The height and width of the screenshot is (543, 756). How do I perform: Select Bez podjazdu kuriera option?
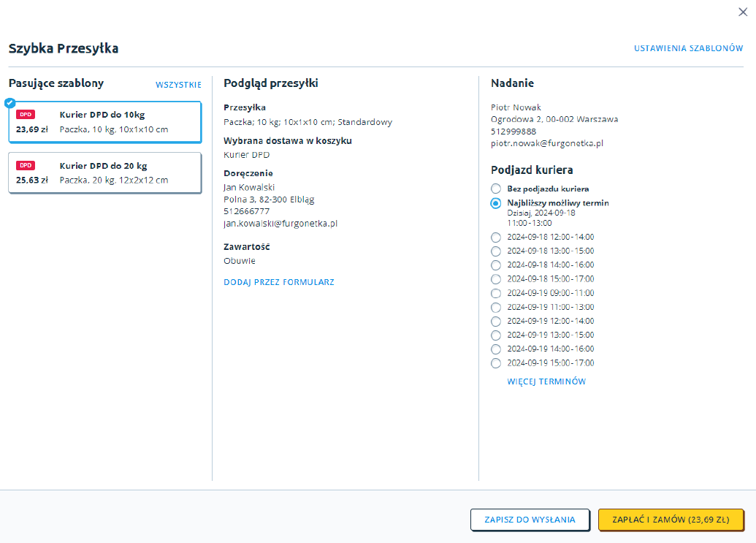[496, 189]
